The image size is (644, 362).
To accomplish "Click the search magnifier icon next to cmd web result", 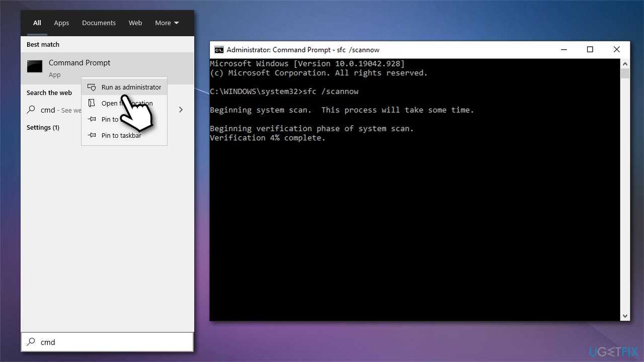I will (31, 110).
